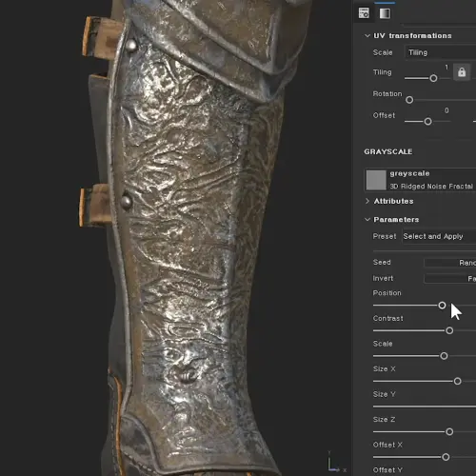Click the Size Z slider handle
This screenshot has height=476, width=476.
click(449, 431)
